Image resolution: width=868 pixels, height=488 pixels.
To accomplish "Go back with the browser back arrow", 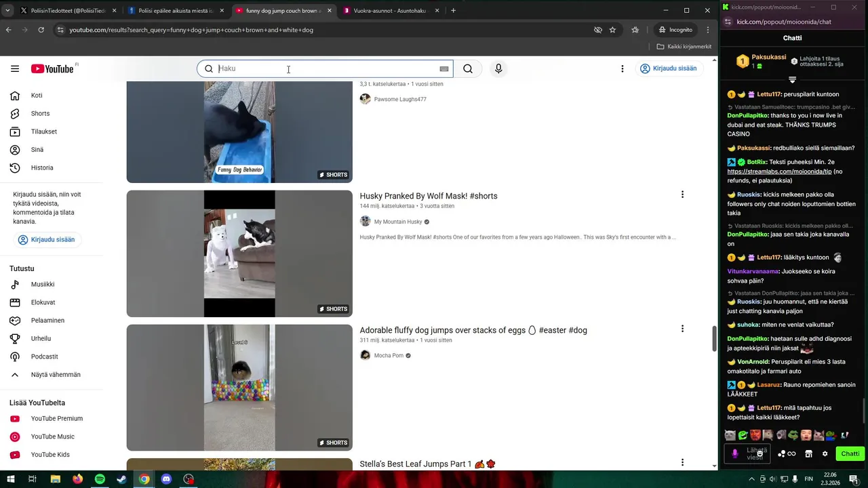I will [8, 30].
